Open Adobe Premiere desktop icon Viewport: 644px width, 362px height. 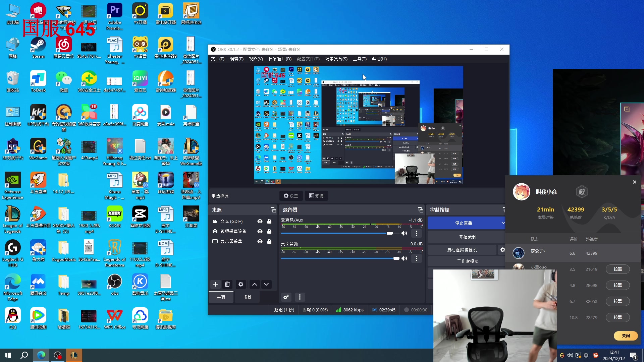115,17
